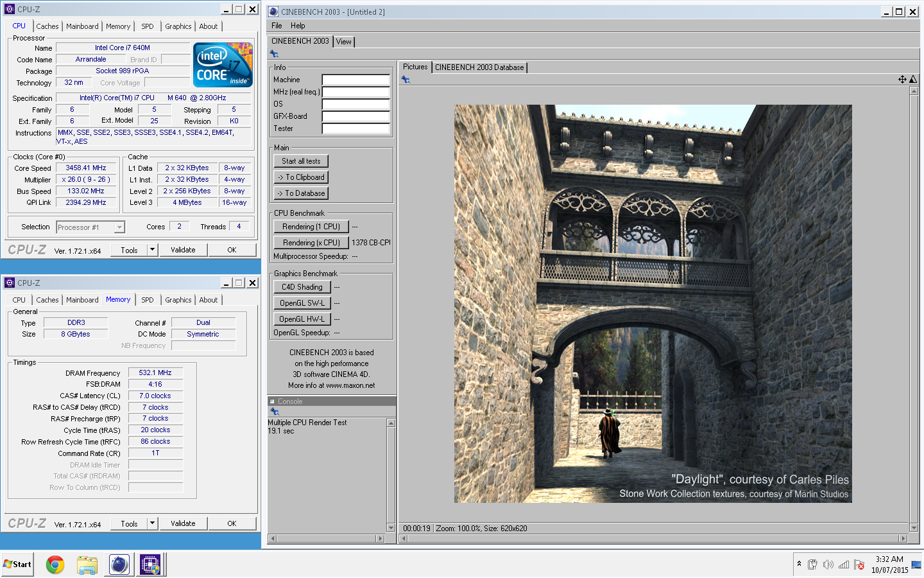Switch to the View tab in Cinebench
Screen dimensions: 924x578
[344, 42]
